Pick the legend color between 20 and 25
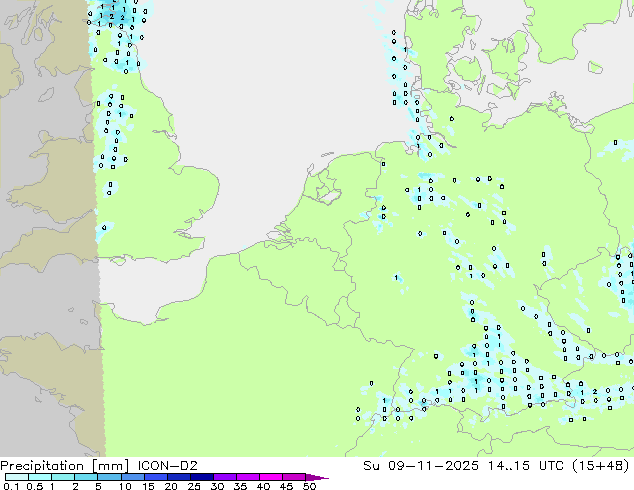Viewport: 634px width, 490px height. click(x=178, y=477)
